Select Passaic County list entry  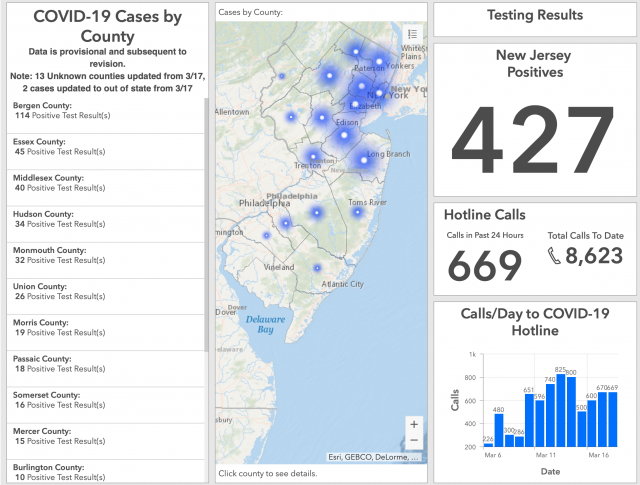[105, 364]
